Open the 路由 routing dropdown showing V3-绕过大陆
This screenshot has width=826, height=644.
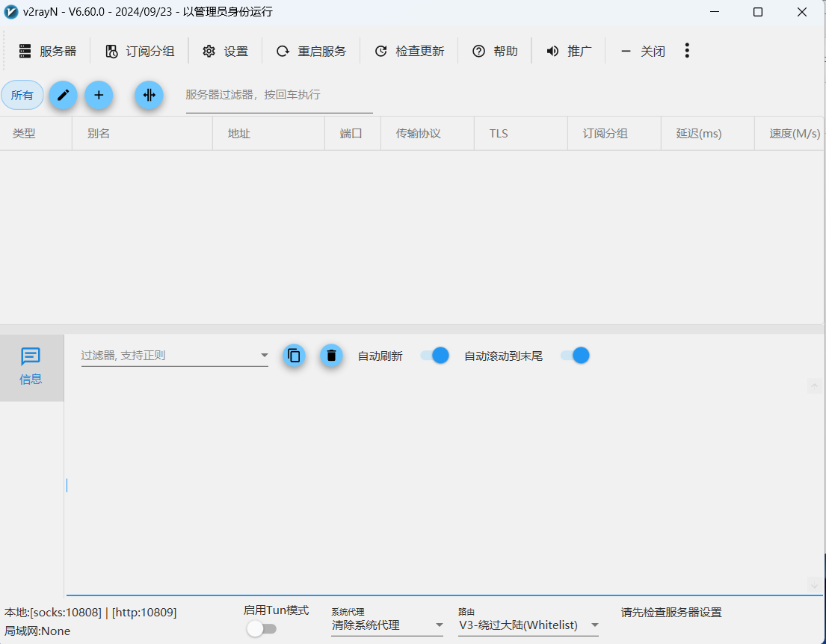click(594, 625)
